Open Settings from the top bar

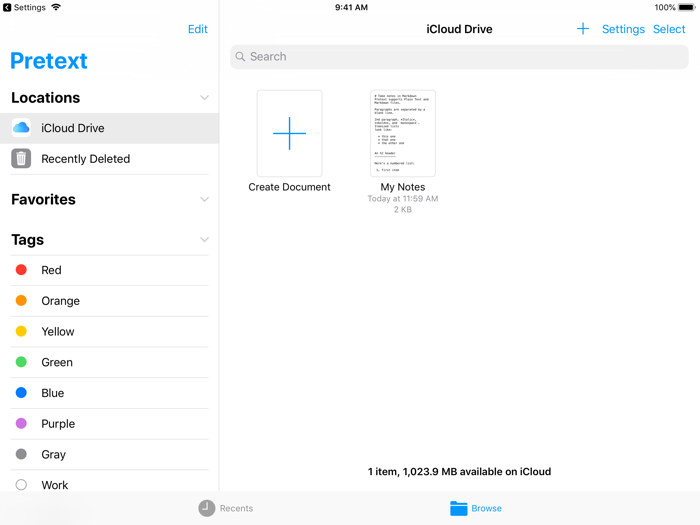point(623,29)
